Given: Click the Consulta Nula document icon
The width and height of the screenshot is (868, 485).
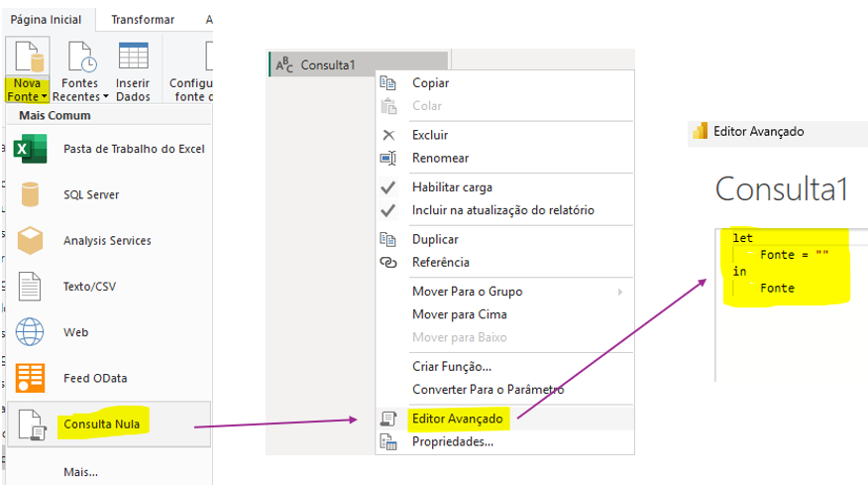Looking at the screenshot, I should tap(30, 424).
